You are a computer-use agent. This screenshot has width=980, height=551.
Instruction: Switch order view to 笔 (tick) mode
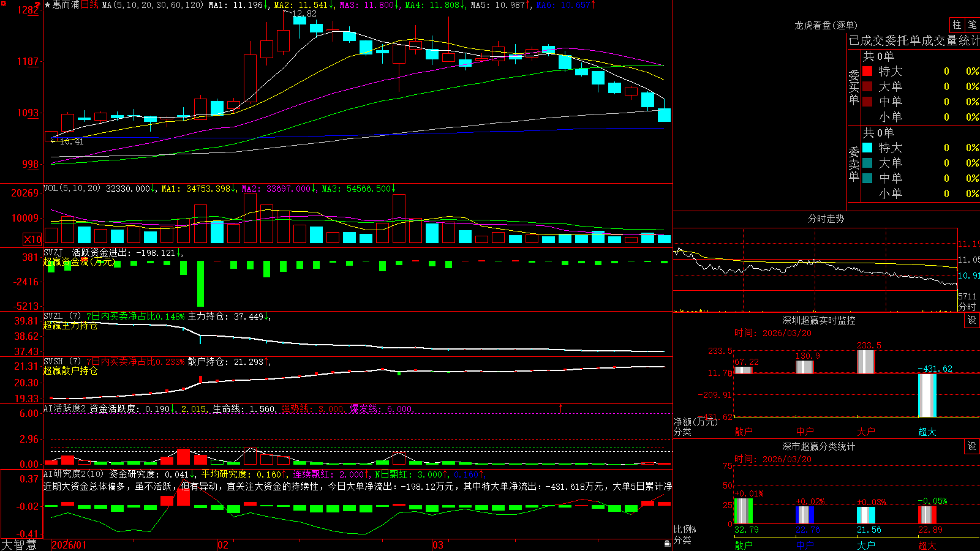[972, 25]
